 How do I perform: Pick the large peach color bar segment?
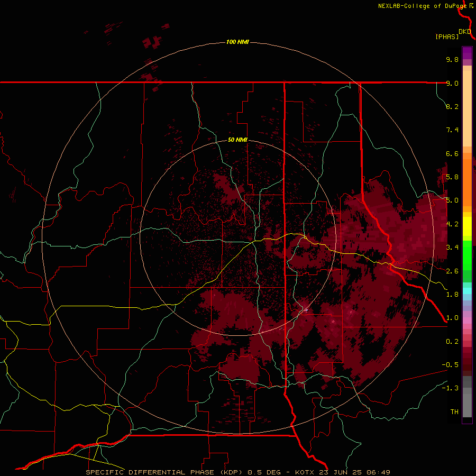467,108
